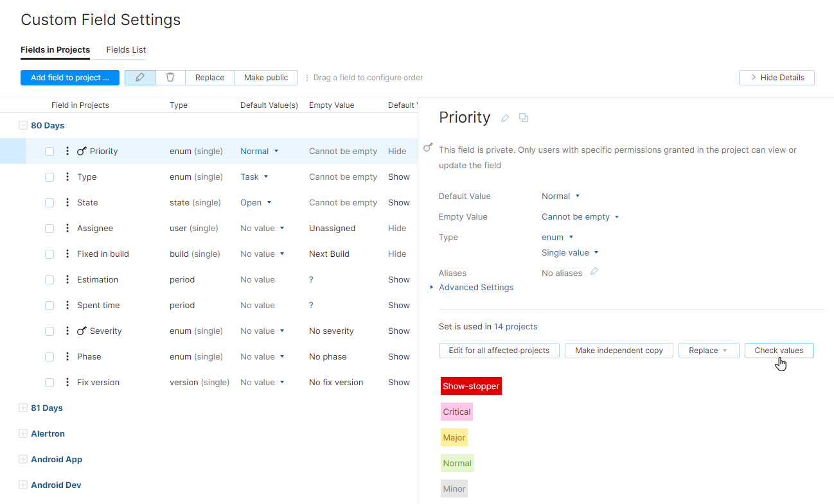Screen dimensions: 834x504
Task: Click the private-field key icon next to Priority
Action: click(x=80, y=151)
